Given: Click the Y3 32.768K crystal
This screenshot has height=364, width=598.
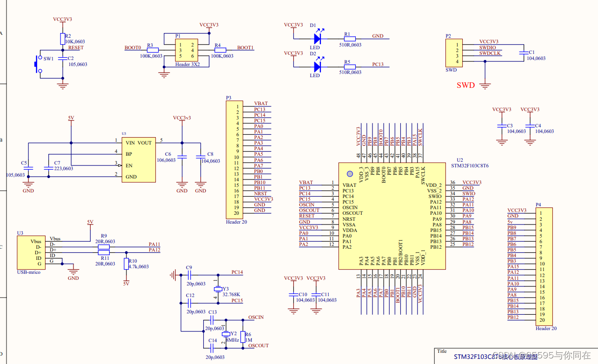Looking at the screenshot, I should (x=218, y=289).
